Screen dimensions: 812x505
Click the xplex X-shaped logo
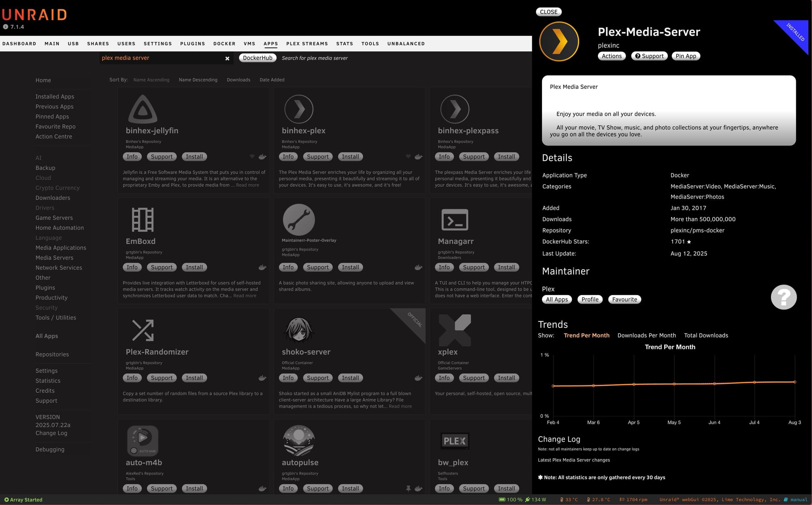point(455,330)
